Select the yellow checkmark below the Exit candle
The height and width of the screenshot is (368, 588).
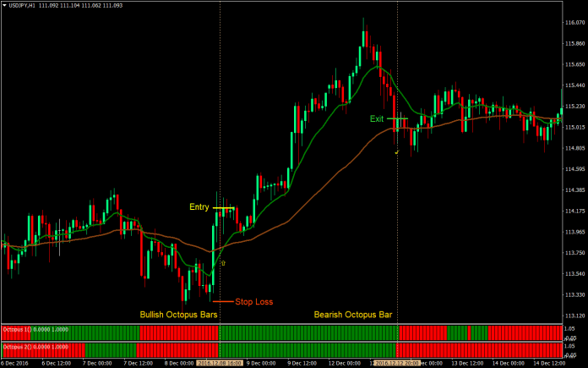point(395,152)
